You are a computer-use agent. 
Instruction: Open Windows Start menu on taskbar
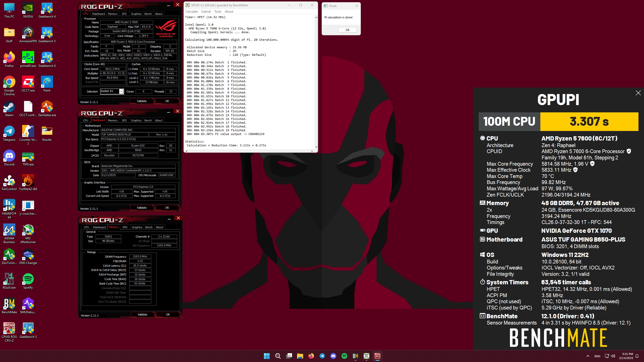tap(267, 356)
